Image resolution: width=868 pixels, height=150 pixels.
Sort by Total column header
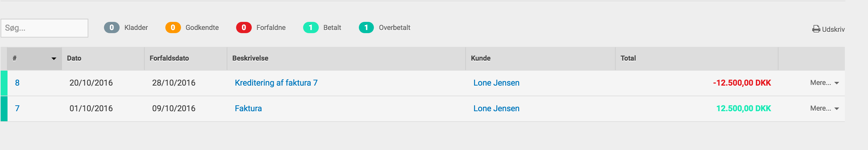(x=628, y=58)
